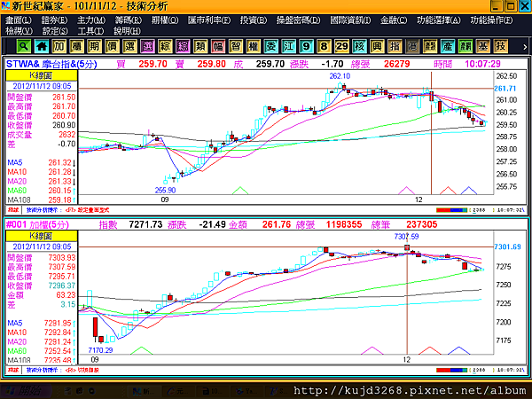Select the 權 toolbar icon
This screenshot has width=532, height=399.
254,46
